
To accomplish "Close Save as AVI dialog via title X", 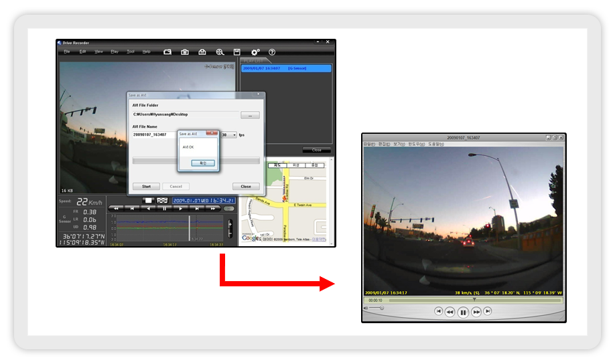I will 258,94.
